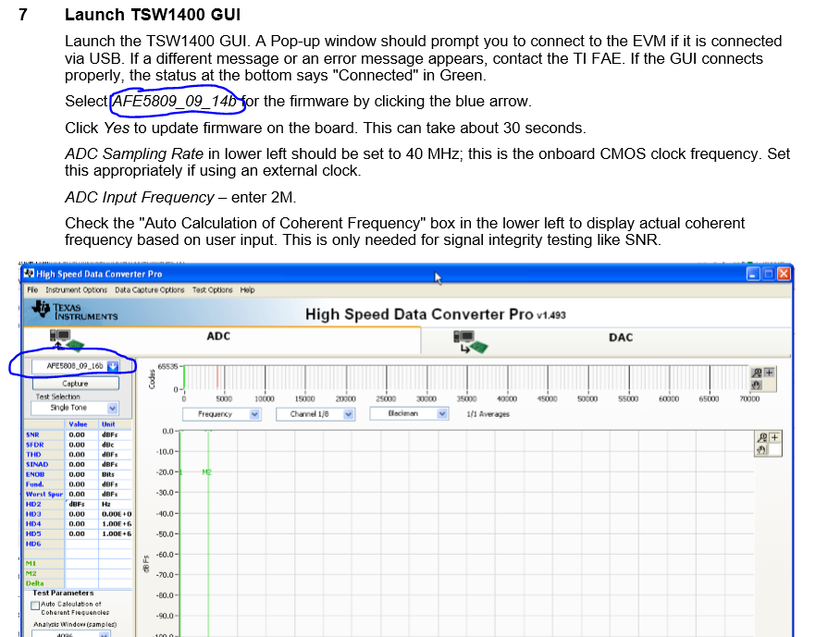
Task: Enable Auto Calculation of Coherent Frequencies
Action: pyautogui.click(x=35, y=606)
